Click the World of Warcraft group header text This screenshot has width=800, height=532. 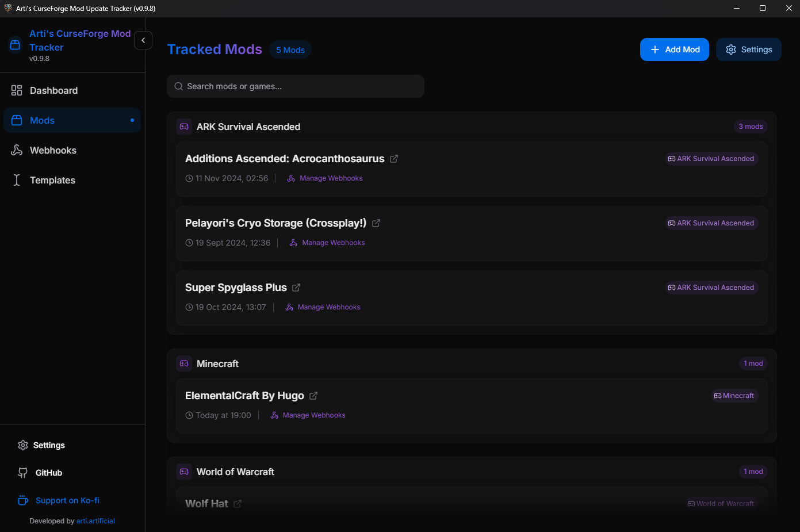pos(235,472)
